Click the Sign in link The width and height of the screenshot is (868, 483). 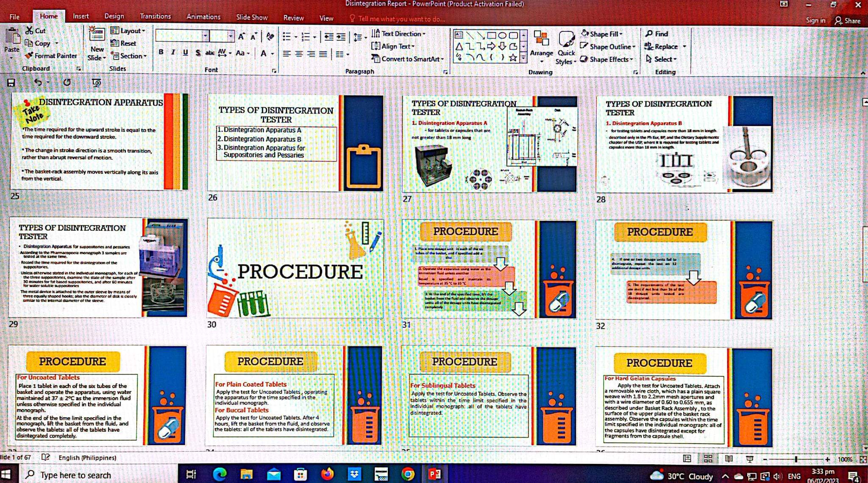pyautogui.click(x=815, y=20)
